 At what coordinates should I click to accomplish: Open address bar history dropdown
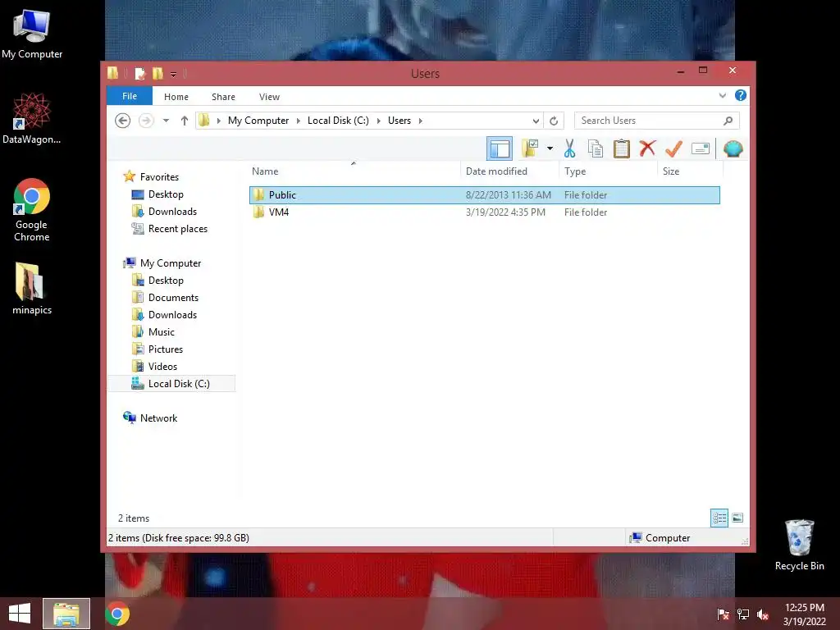535,121
